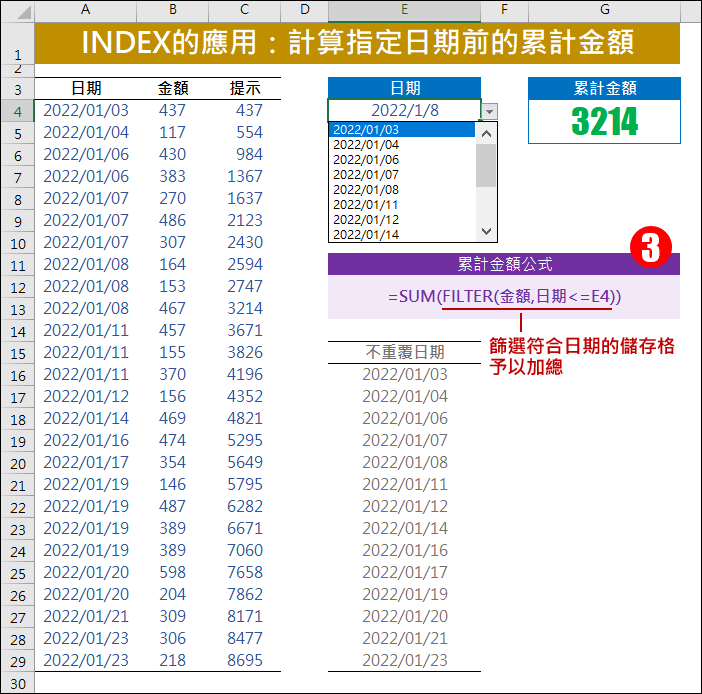702x694 pixels.
Task: Click the title banner INDEX的應用
Action: pyautogui.click(x=357, y=43)
